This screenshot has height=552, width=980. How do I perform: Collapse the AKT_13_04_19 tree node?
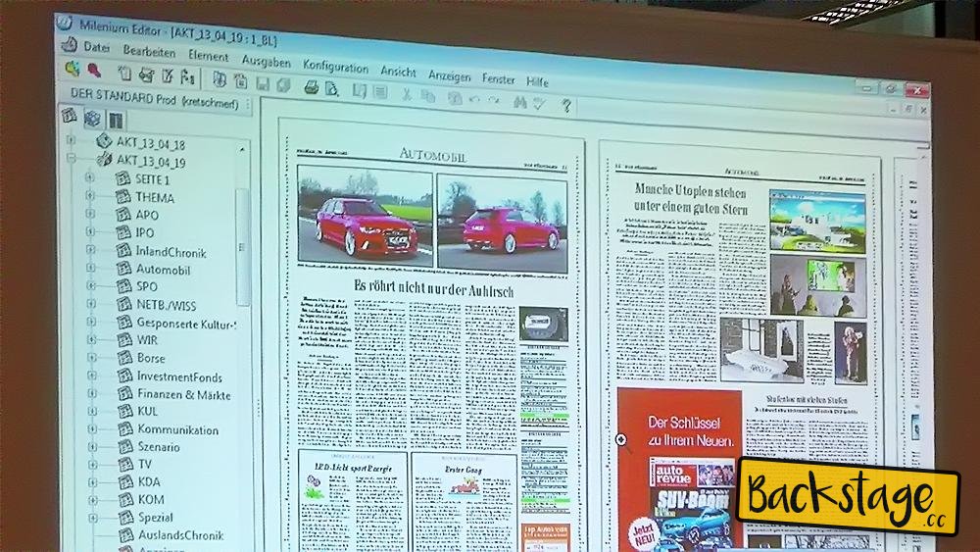tap(72, 158)
